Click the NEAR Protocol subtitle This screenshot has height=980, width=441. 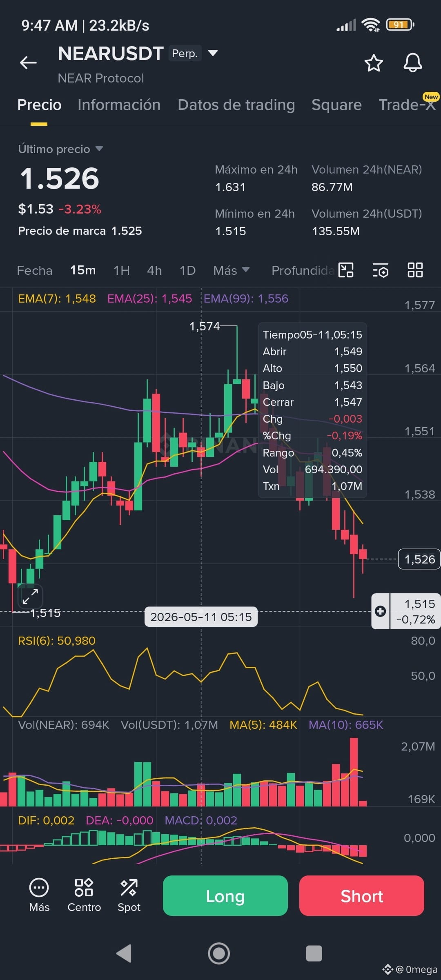[x=101, y=78]
